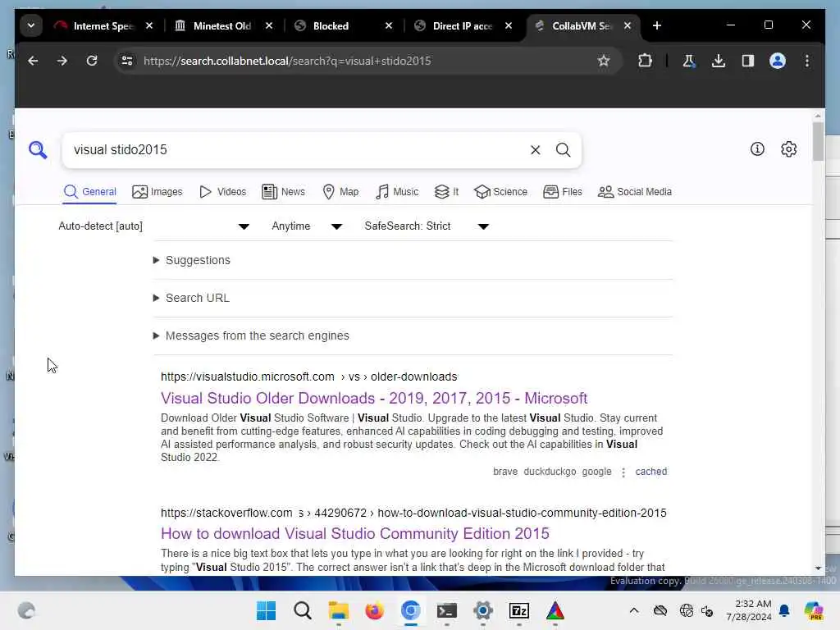Expand the Suggestions section
Viewport: 840px width, 630px height.
(x=192, y=260)
